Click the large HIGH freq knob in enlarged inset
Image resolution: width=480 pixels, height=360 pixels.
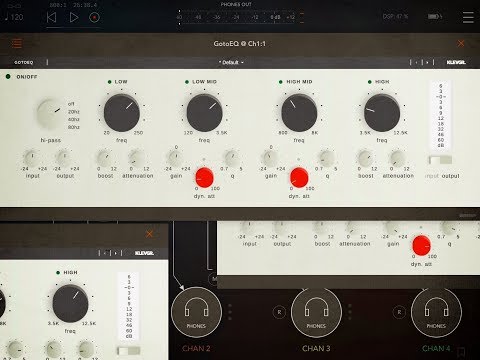[x=70, y=304]
